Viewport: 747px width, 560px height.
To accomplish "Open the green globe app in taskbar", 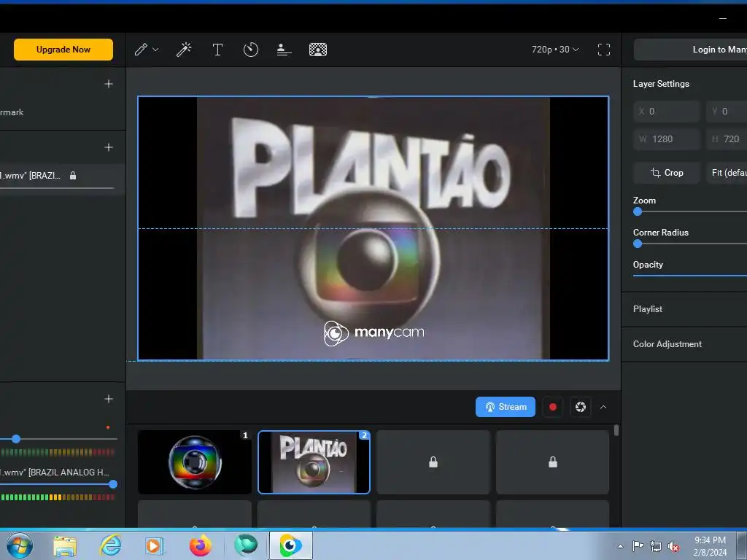I will pyautogui.click(x=246, y=545).
